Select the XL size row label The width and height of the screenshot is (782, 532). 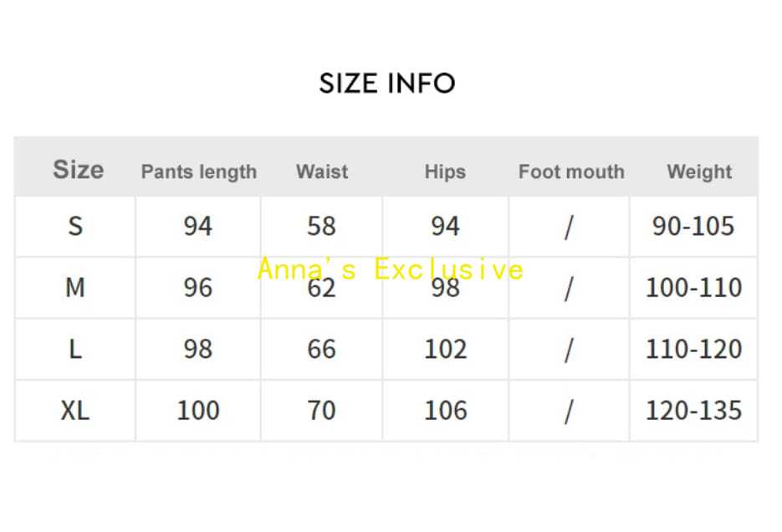(75, 411)
